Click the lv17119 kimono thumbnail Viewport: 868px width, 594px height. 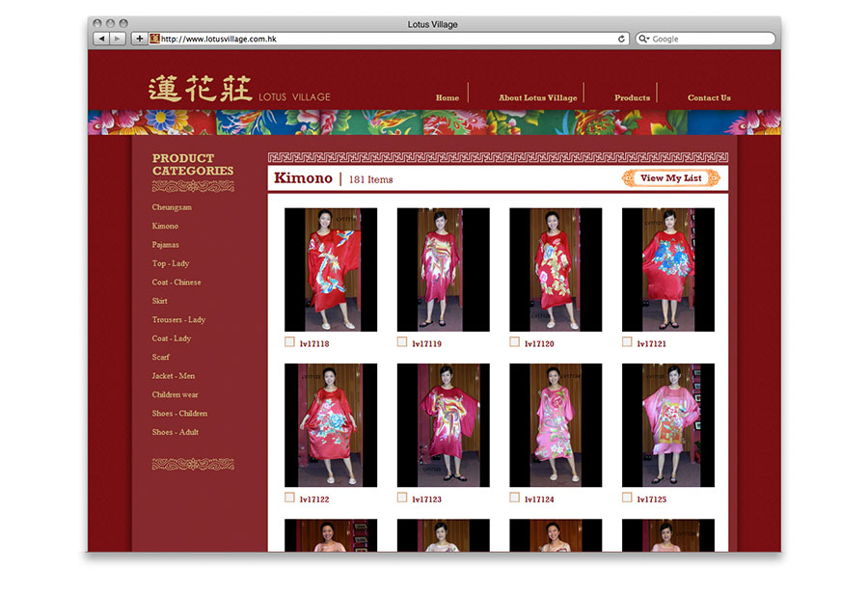coord(443,269)
